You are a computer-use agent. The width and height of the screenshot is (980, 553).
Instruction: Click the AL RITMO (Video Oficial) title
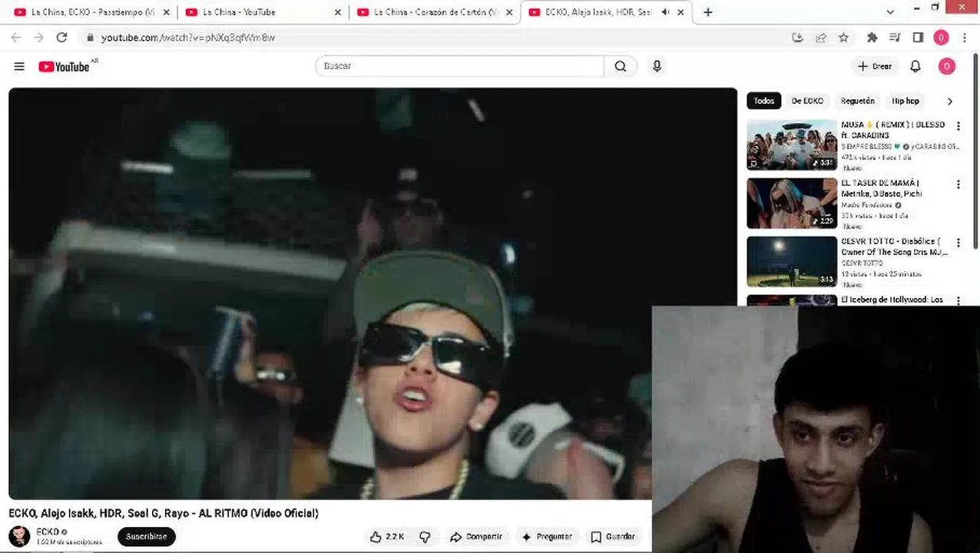(x=164, y=513)
